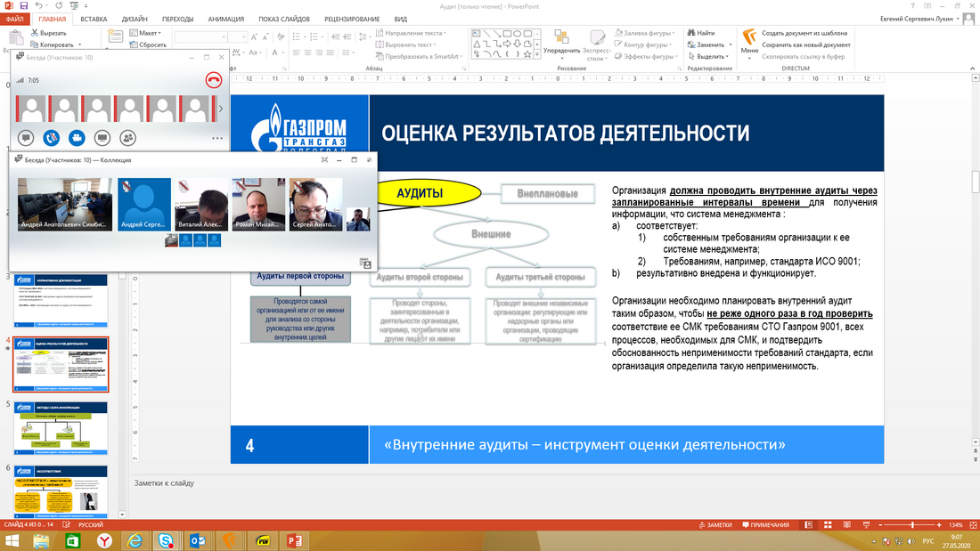Click Создать документ из шаблона
Image resolution: width=980 pixels, height=551 pixels.
pos(804,33)
